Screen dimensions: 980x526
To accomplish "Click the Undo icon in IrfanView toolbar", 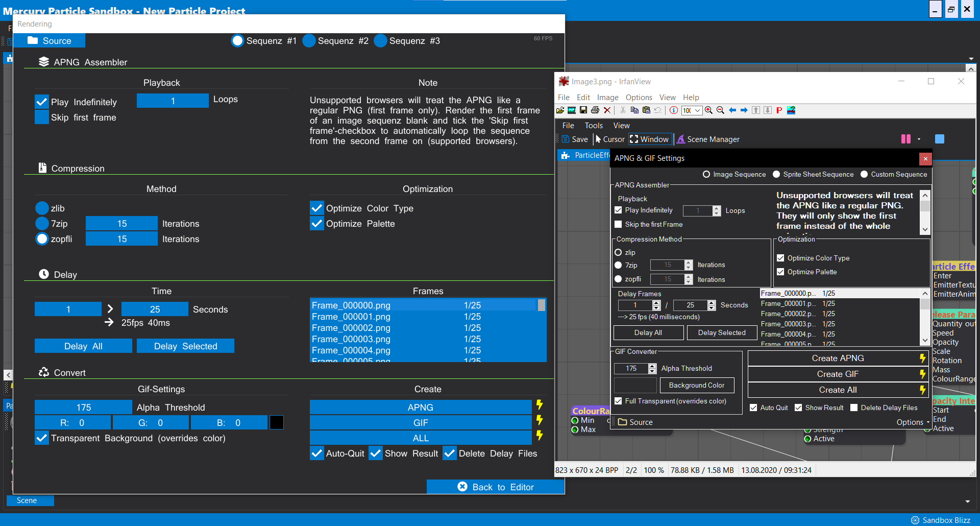I will [x=658, y=110].
